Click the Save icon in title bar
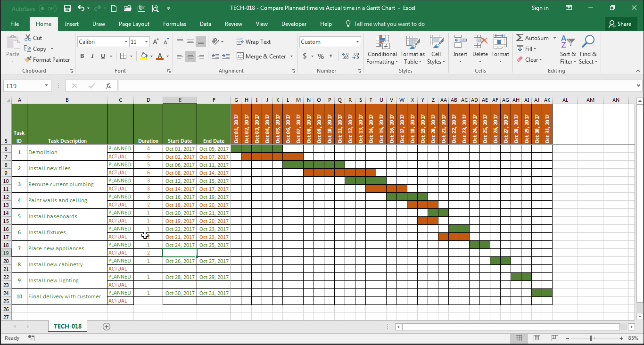 coord(67,8)
